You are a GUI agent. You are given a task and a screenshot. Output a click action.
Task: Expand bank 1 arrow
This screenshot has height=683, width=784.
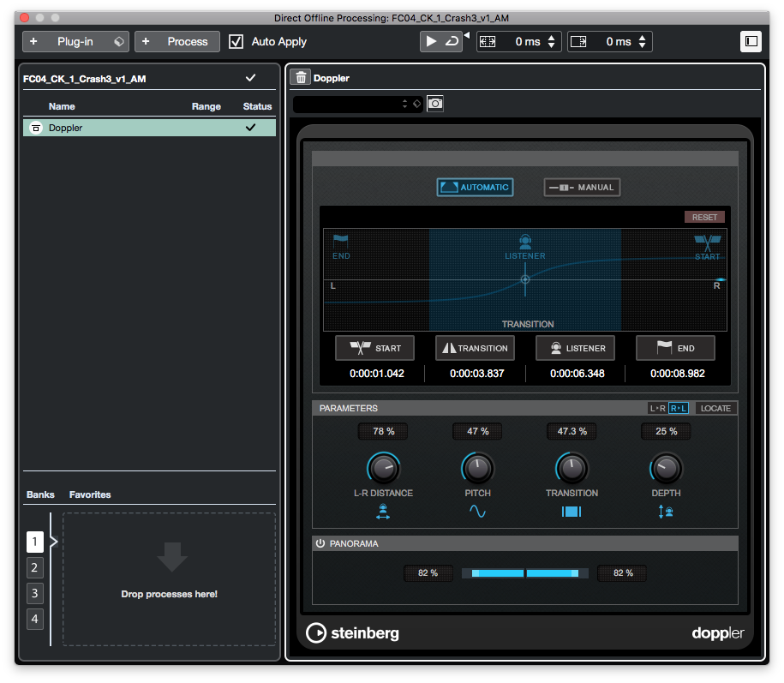54,542
